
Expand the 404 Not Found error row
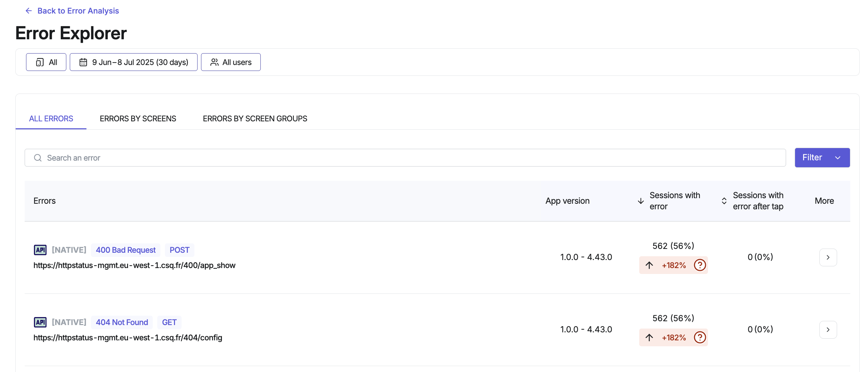pyautogui.click(x=828, y=330)
